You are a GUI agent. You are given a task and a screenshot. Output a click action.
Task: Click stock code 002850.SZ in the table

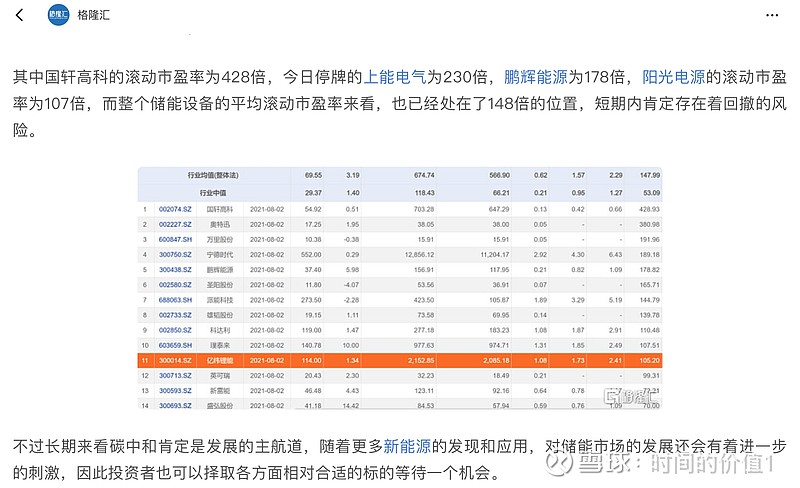(x=175, y=330)
